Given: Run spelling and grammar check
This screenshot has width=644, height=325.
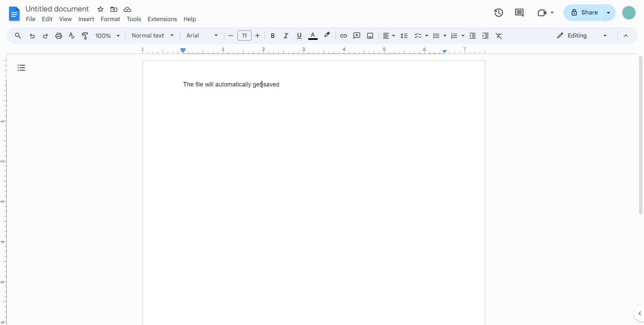Looking at the screenshot, I should (x=72, y=36).
